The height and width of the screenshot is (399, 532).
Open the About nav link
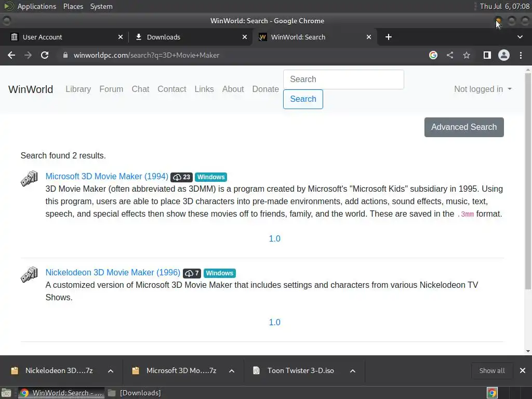[x=233, y=89]
